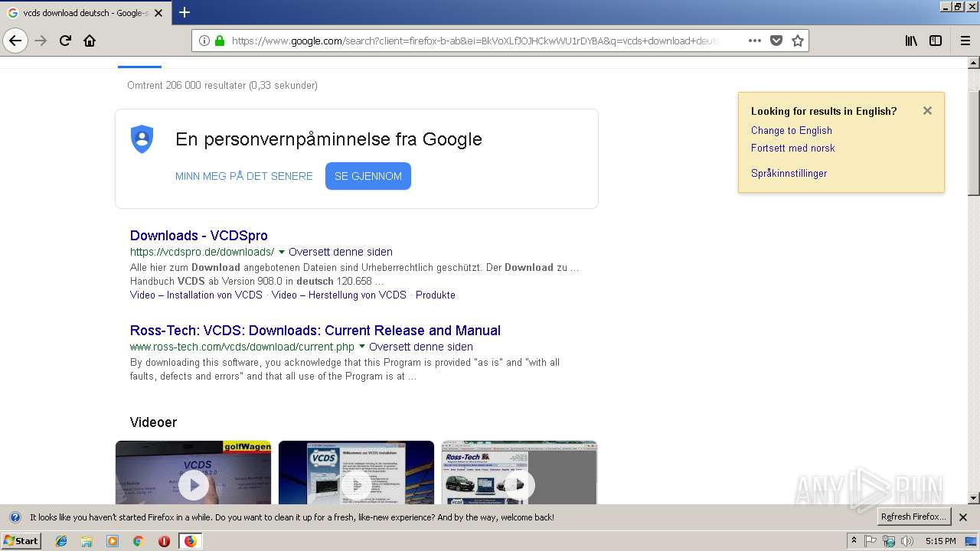Open Windows Explorer folder from taskbar
The width and height of the screenshot is (980, 551).
pyautogui.click(x=87, y=541)
